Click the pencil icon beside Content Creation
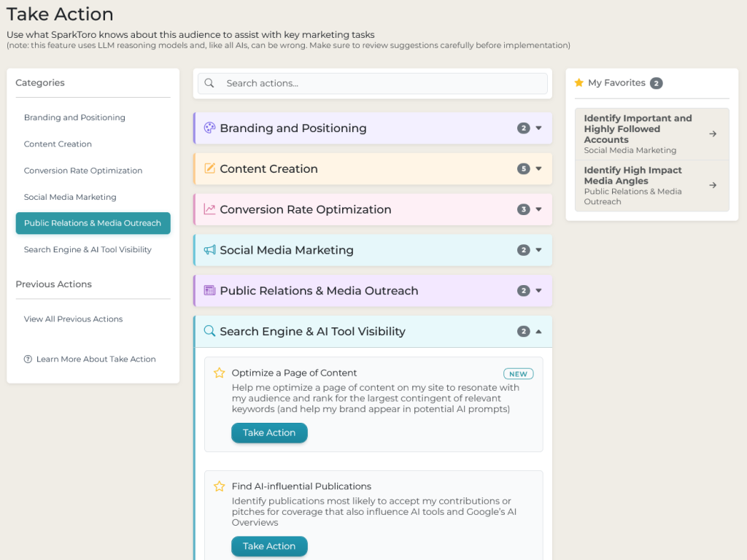 pos(209,168)
